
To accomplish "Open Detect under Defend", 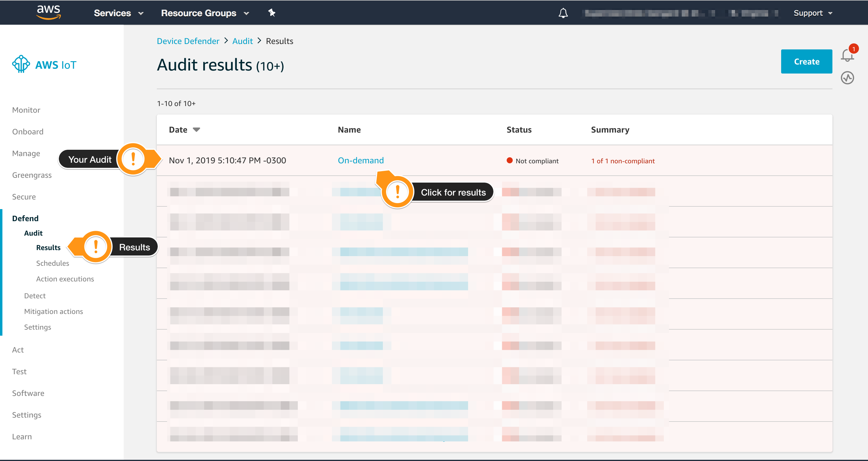I will [x=35, y=296].
